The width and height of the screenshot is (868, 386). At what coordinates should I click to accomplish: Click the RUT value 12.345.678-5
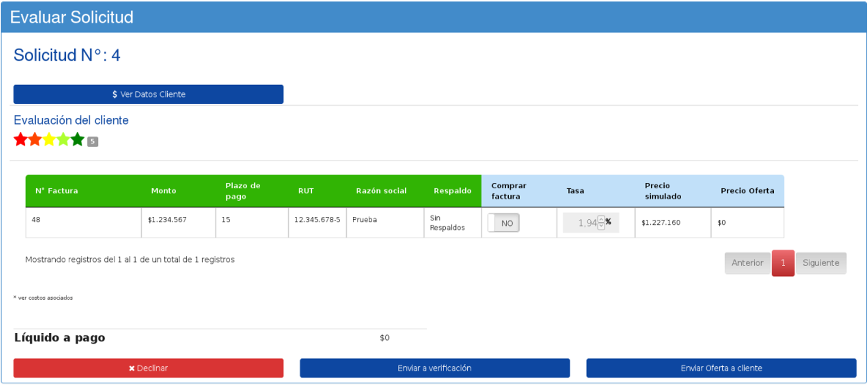coord(317,220)
